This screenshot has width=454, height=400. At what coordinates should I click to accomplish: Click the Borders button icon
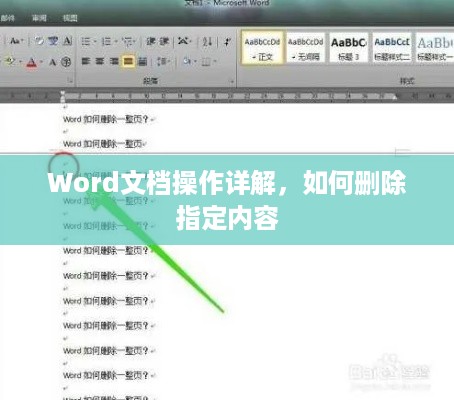(207, 62)
